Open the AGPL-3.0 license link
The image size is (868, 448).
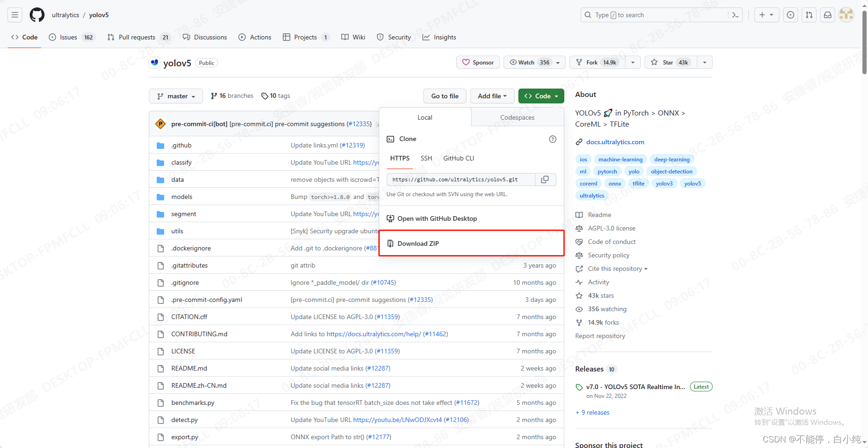(612, 228)
